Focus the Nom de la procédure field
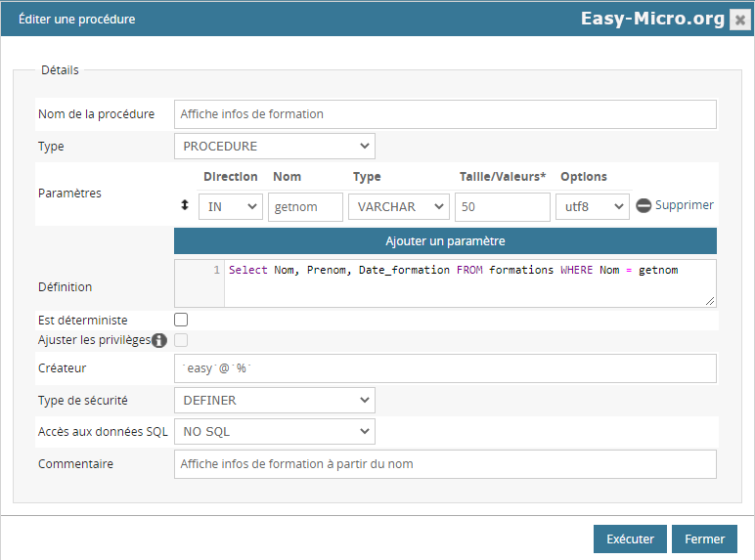Image resolution: width=755 pixels, height=560 pixels. click(x=445, y=114)
